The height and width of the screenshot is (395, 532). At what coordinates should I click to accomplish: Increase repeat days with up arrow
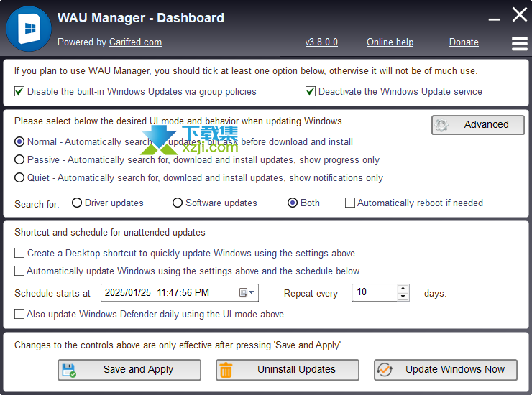pyautogui.click(x=403, y=289)
